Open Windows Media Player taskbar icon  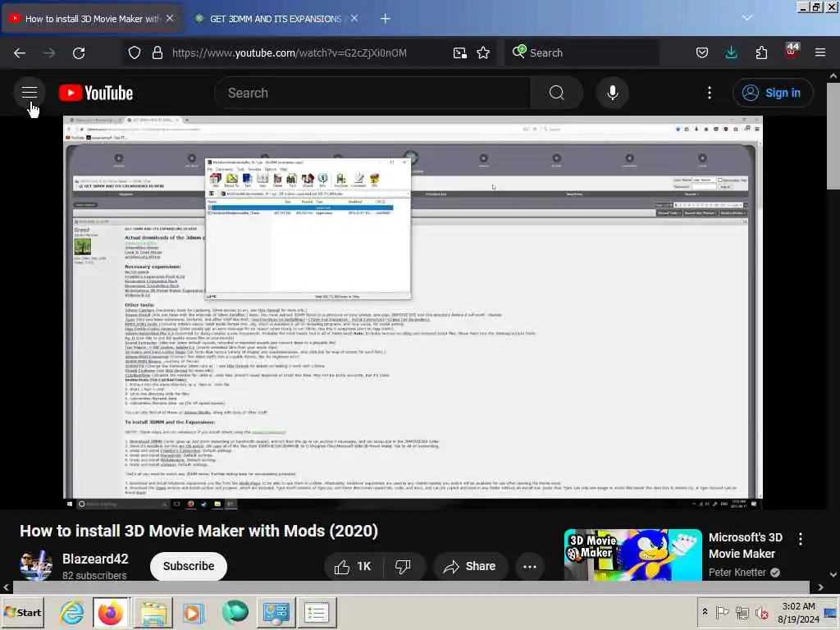[193, 612]
